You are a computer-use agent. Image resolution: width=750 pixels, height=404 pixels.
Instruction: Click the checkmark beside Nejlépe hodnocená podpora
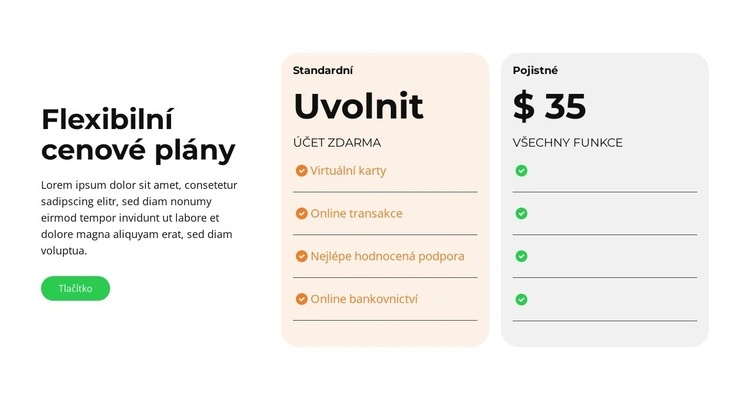click(301, 256)
